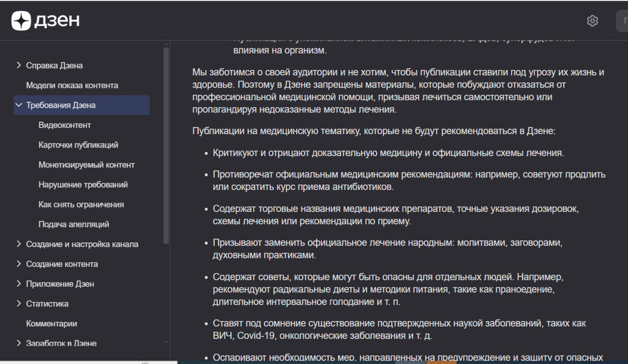Open the Видеоконтент subsection
The image size is (628, 364).
coord(65,125)
